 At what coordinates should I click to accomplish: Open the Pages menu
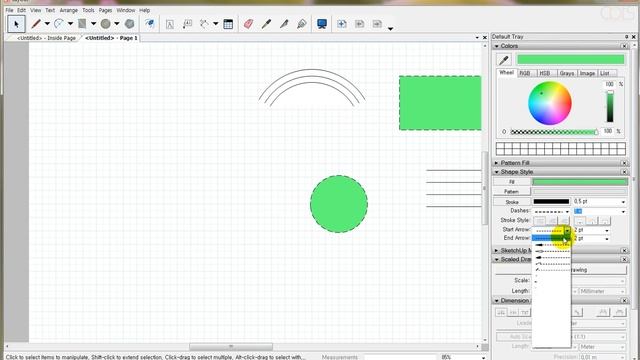[x=105, y=10]
